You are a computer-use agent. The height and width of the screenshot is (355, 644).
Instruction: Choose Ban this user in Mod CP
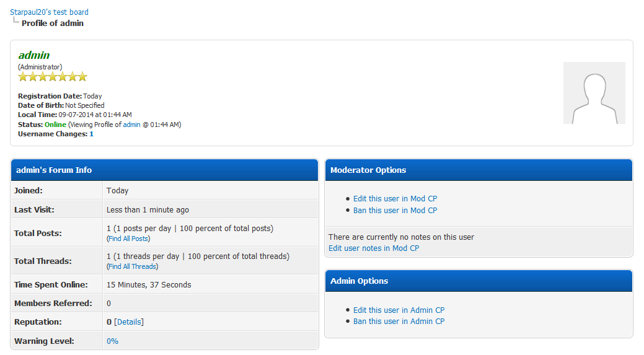(395, 211)
